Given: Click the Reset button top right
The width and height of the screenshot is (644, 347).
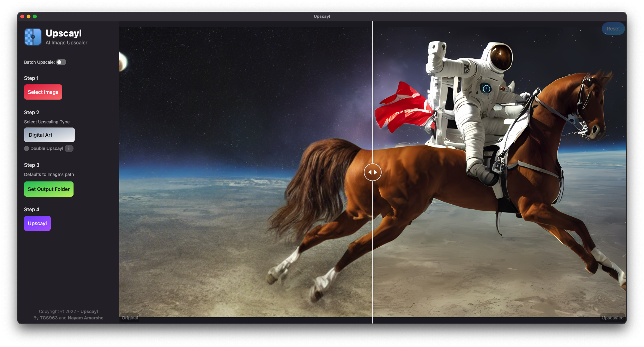Looking at the screenshot, I should click(x=613, y=29).
